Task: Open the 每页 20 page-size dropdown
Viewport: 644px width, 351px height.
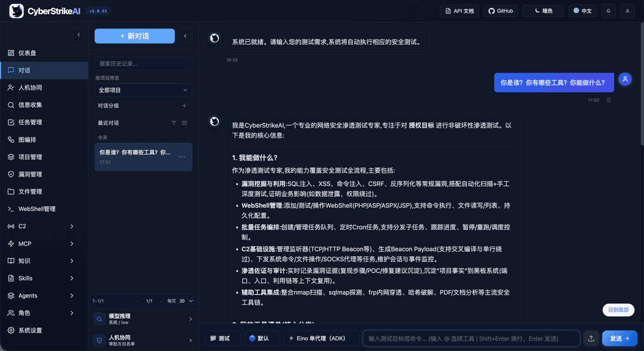Action: tap(186, 301)
